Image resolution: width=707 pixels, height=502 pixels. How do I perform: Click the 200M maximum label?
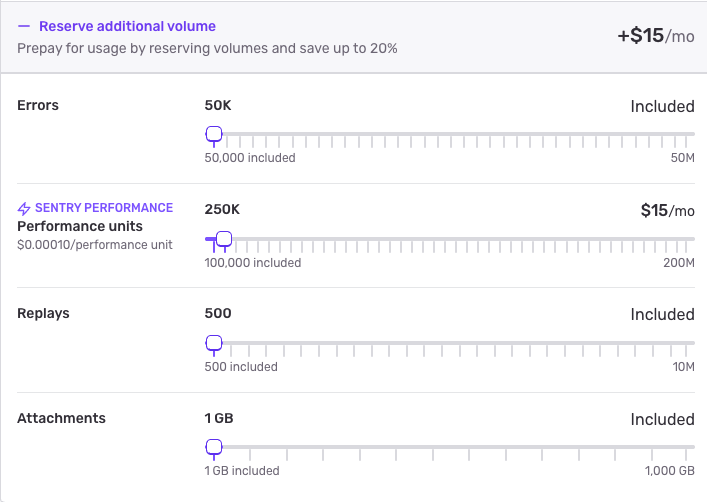[x=679, y=263]
